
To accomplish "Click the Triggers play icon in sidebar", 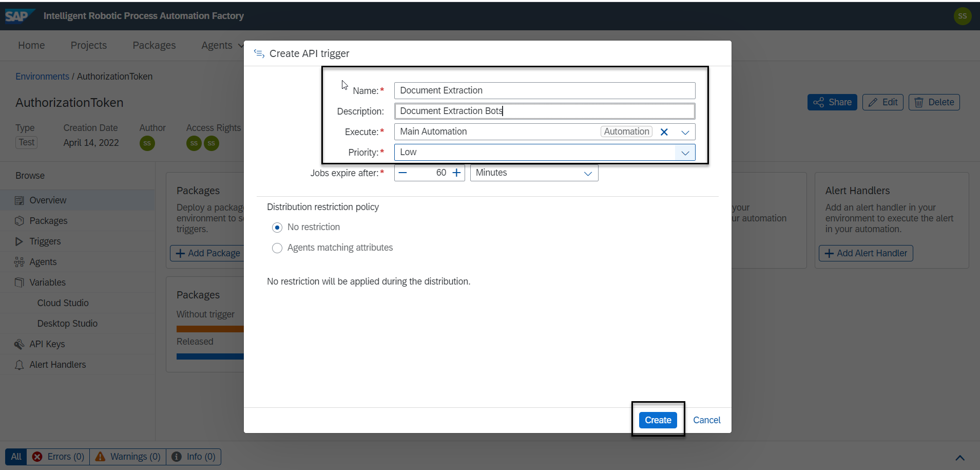I will pos(20,241).
